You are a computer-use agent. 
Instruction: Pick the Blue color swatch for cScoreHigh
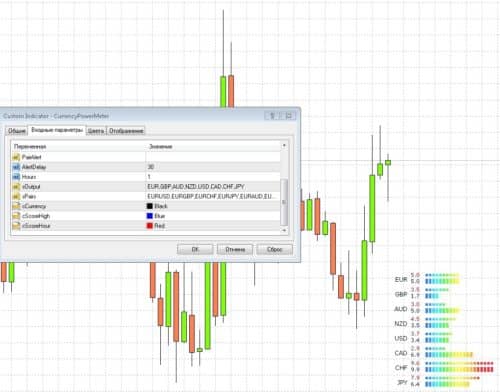(x=150, y=216)
